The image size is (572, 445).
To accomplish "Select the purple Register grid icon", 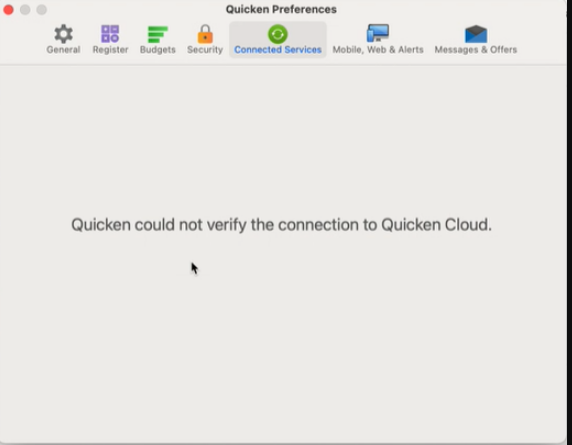I will [x=110, y=34].
